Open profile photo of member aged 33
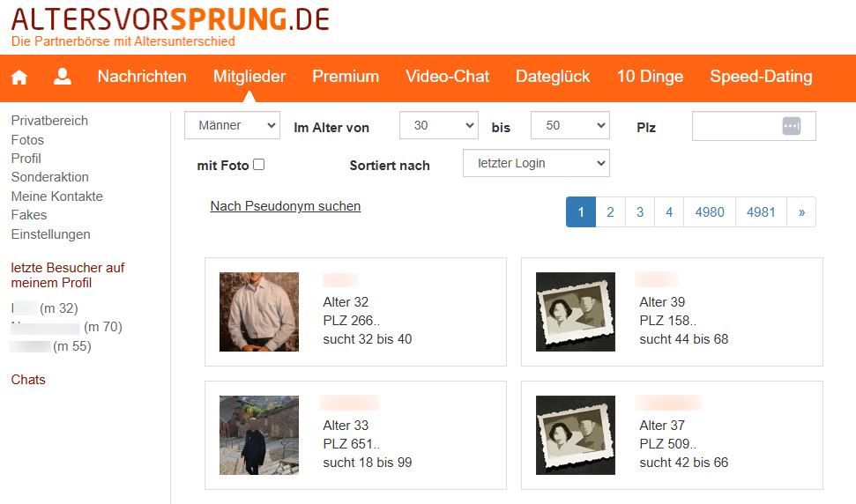Viewport: 856px width, 504px height. 259,435
